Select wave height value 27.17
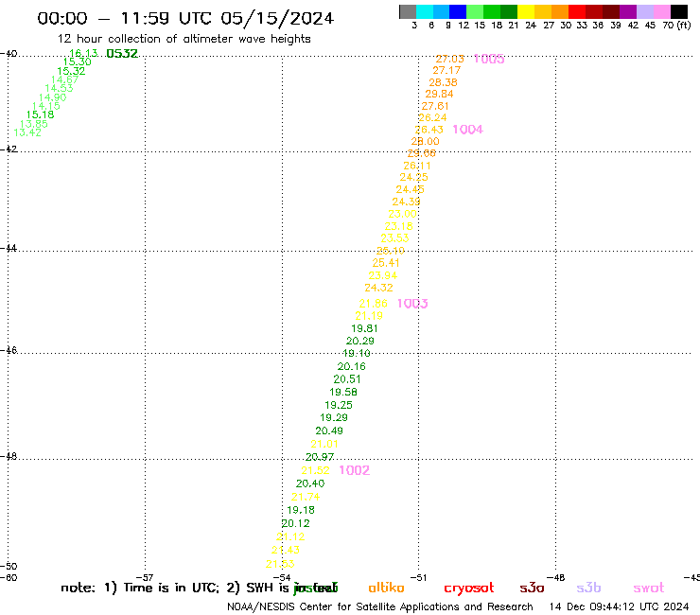The image size is (700, 615). click(x=446, y=70)
